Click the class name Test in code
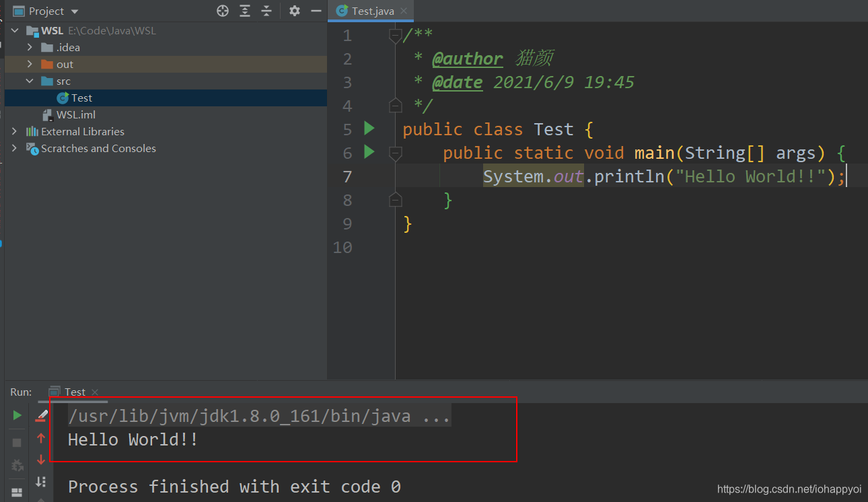The height and width of the screenshot is (502, 868). click(x=554, y=130)
